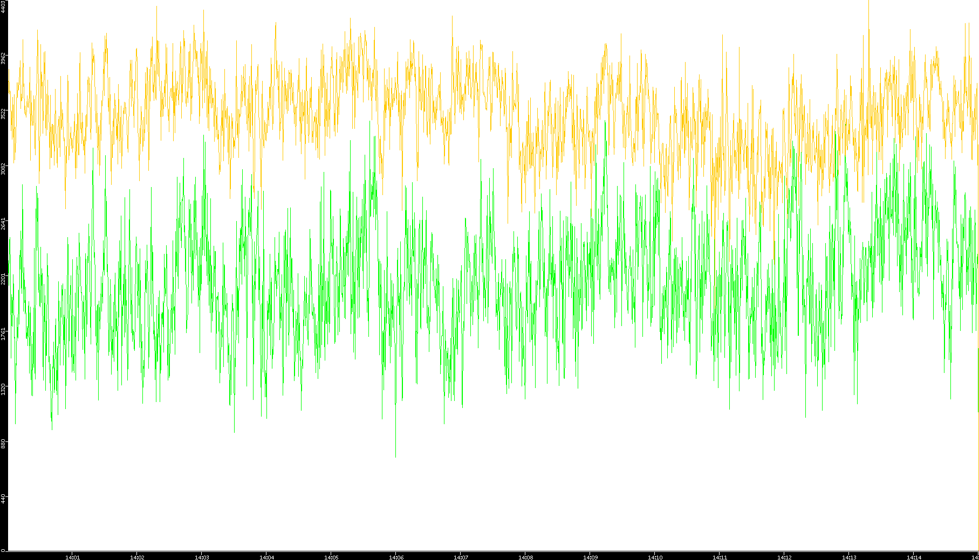Viewport: 979px width, 560px height.
Task: Click the 14:05 time label
Action: click(331, 557)
